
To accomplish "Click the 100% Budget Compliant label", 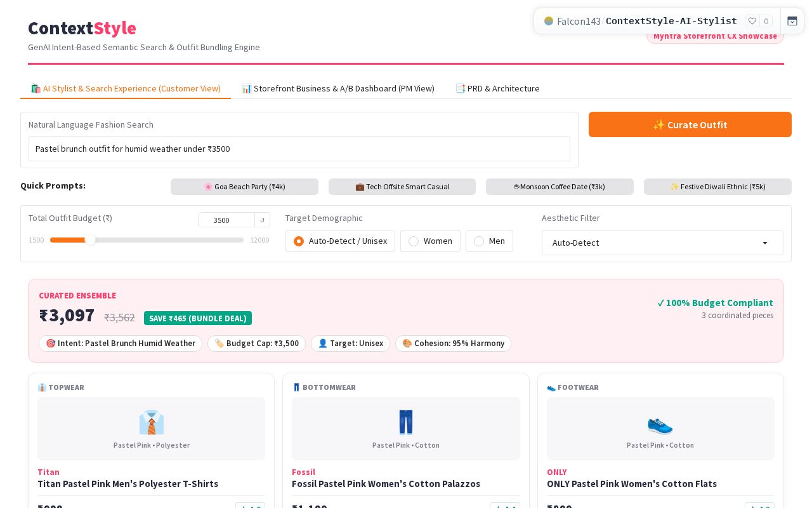I will point(715,303).
